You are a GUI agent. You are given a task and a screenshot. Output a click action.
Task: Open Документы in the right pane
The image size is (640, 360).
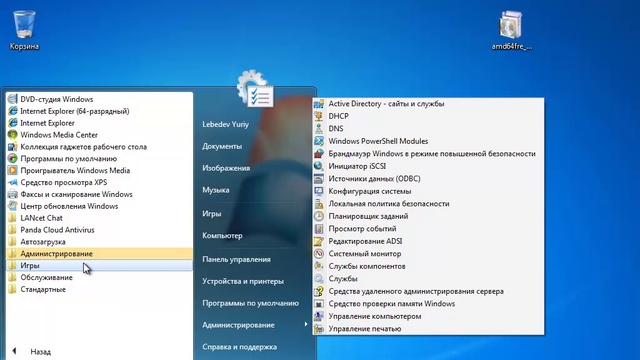(222, 146)
